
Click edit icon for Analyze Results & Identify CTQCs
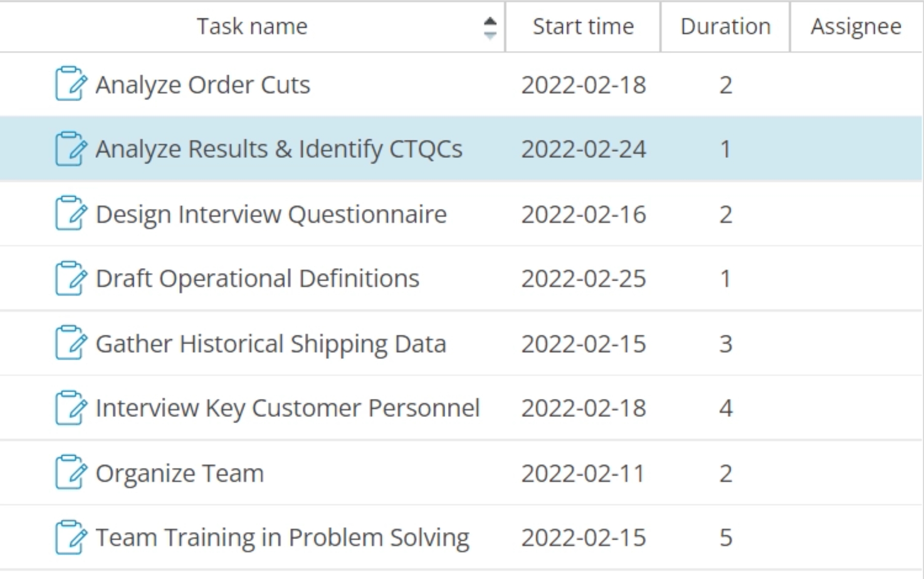click(x=71, y=149)
